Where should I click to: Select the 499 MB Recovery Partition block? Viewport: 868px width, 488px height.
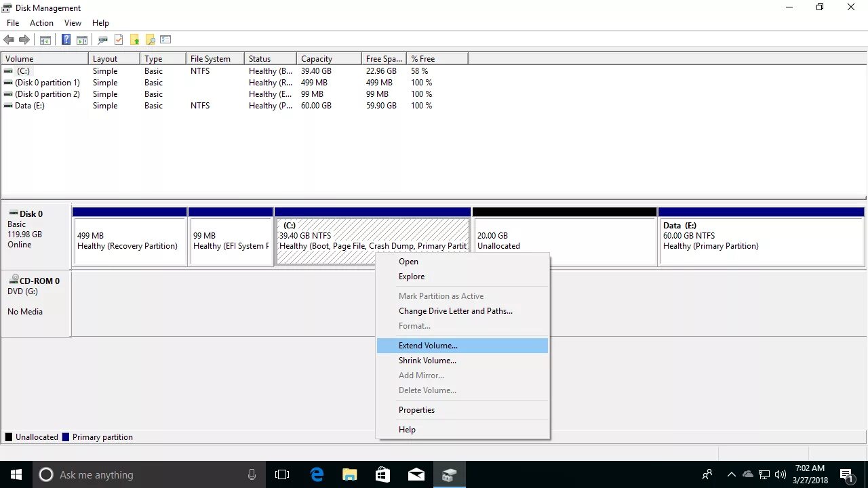click(130, 237)
